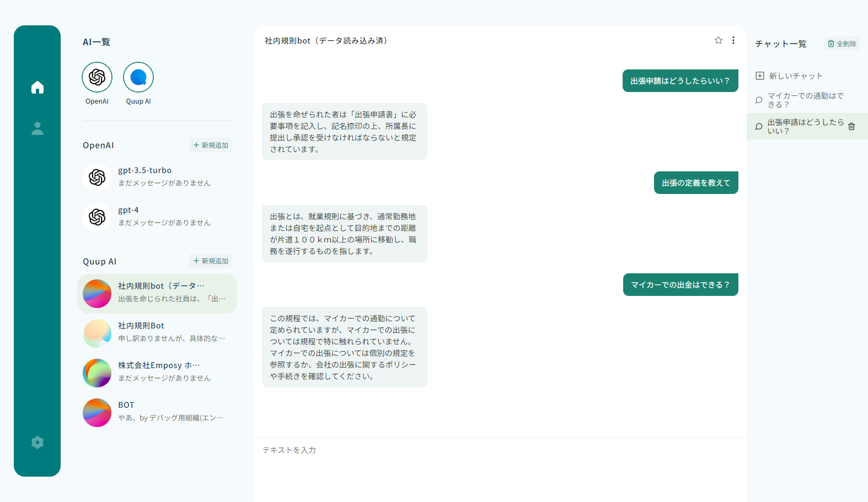Open the マイカーでの通勤はできる？ chat history

[x=805, y=100]
